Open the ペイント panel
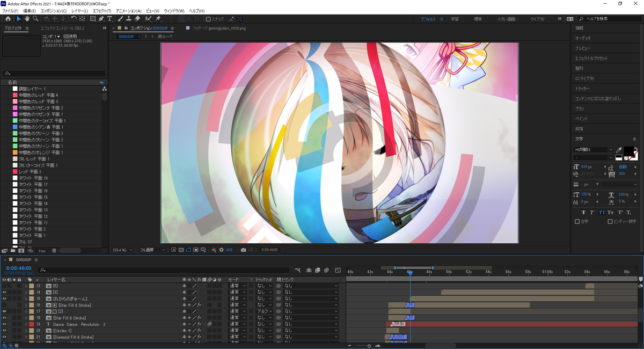Image resolution: width=644 pixels, height=349 pixels. coord(581,118)
